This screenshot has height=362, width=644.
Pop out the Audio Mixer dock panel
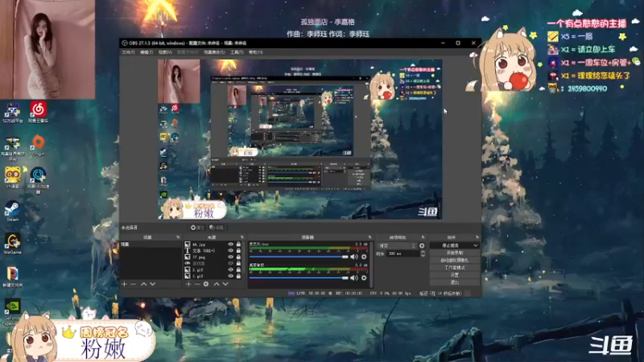(369, 237)
